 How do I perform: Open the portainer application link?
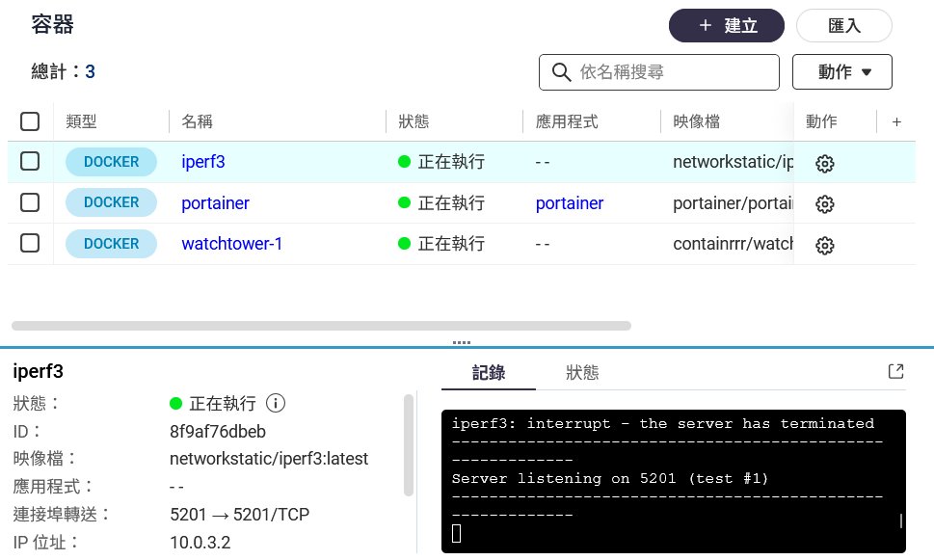(x=570, y=203)
